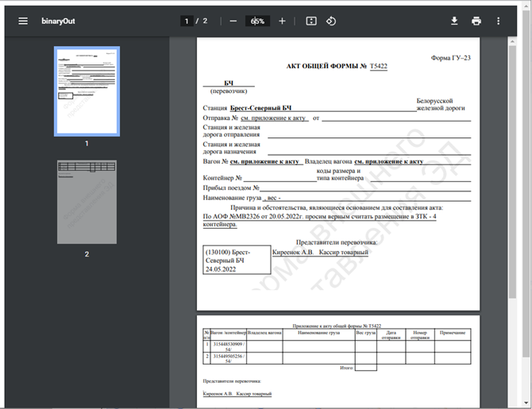
Task: Select page 1 thumbnail
Action: tap(87, 91)
